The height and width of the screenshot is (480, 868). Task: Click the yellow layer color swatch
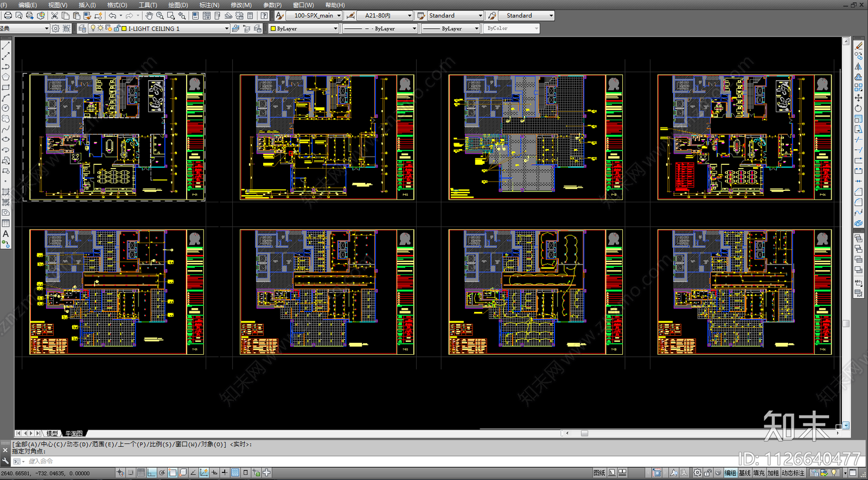pos(124,29)
